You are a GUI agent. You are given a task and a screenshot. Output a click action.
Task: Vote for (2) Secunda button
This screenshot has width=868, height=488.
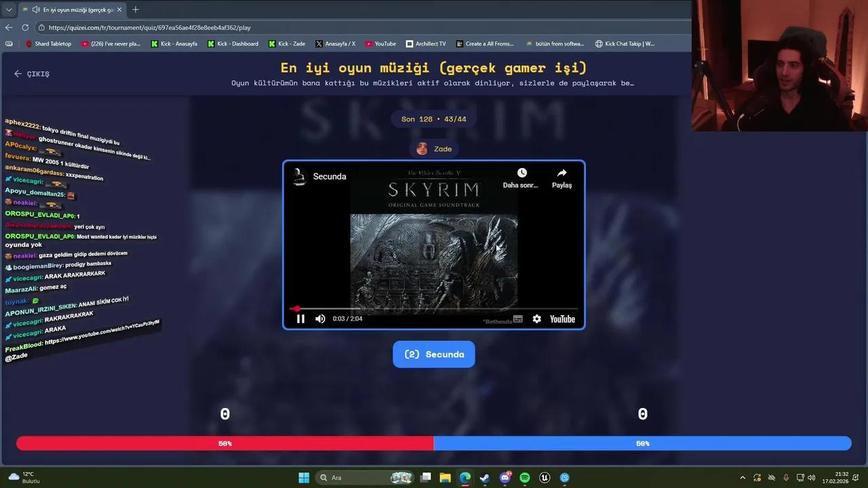pyautogui.click(x=434, y=354)
